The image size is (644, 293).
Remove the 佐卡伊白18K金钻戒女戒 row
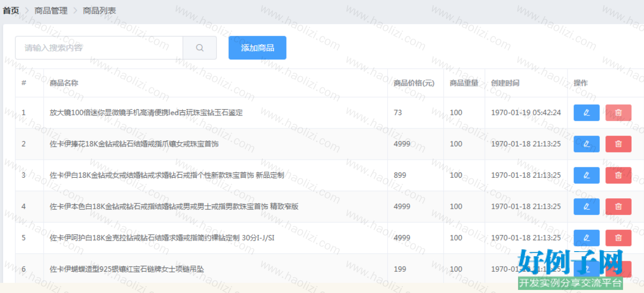click(618, 175)
